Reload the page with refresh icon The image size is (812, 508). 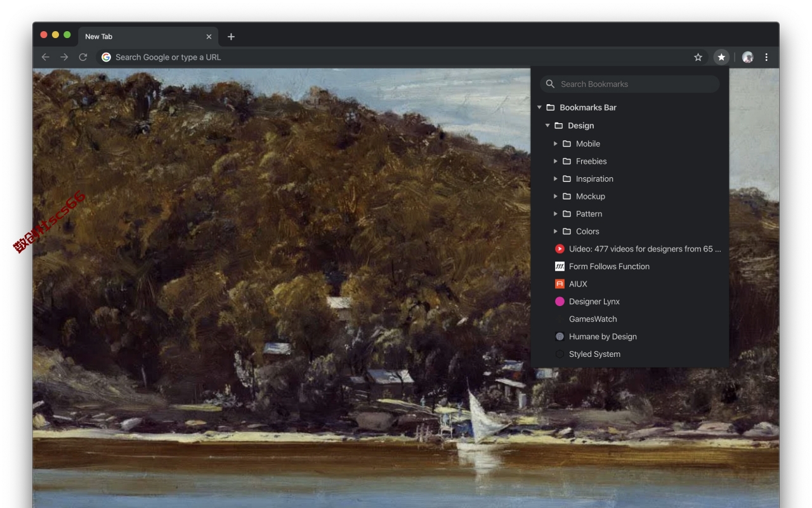click(83, 57)
